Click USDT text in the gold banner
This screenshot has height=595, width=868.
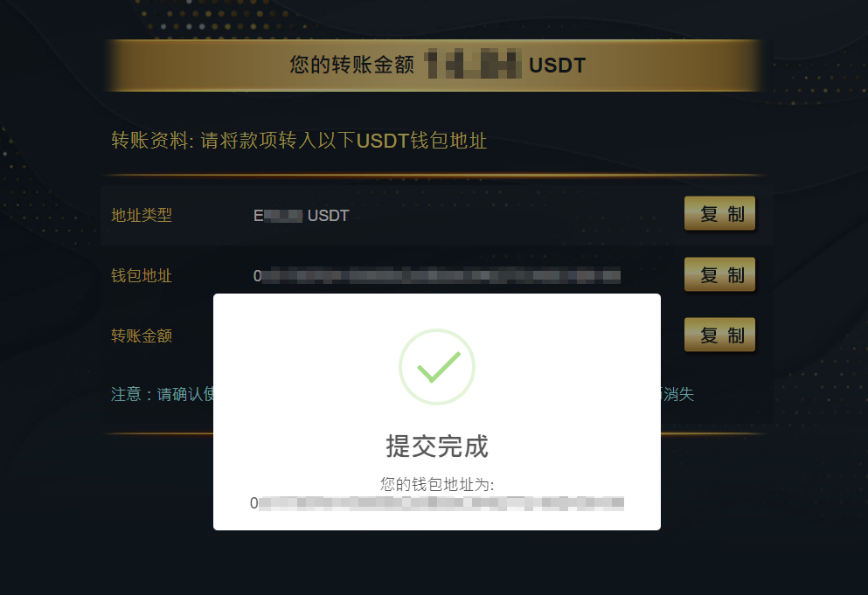557,66
